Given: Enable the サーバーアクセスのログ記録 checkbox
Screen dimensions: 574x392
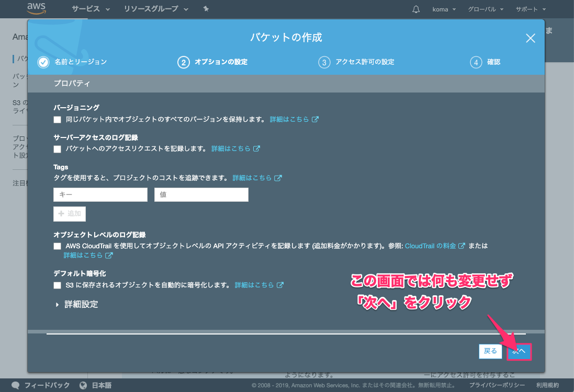Looking at the screenshot, I should tap(58, 149).
